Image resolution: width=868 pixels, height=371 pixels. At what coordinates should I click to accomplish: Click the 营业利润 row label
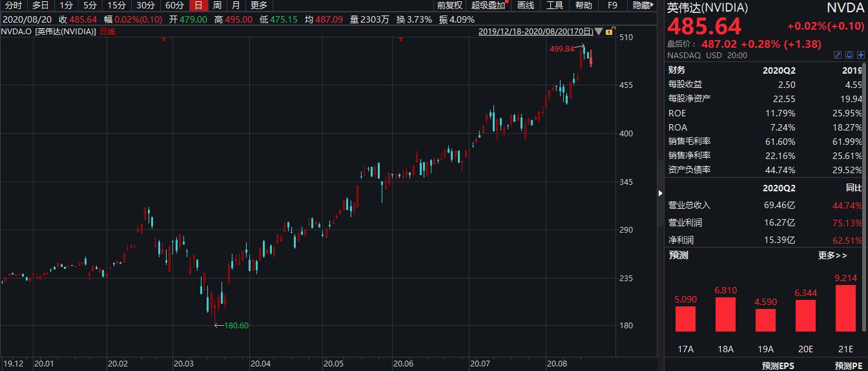click(x=685, y=223)
